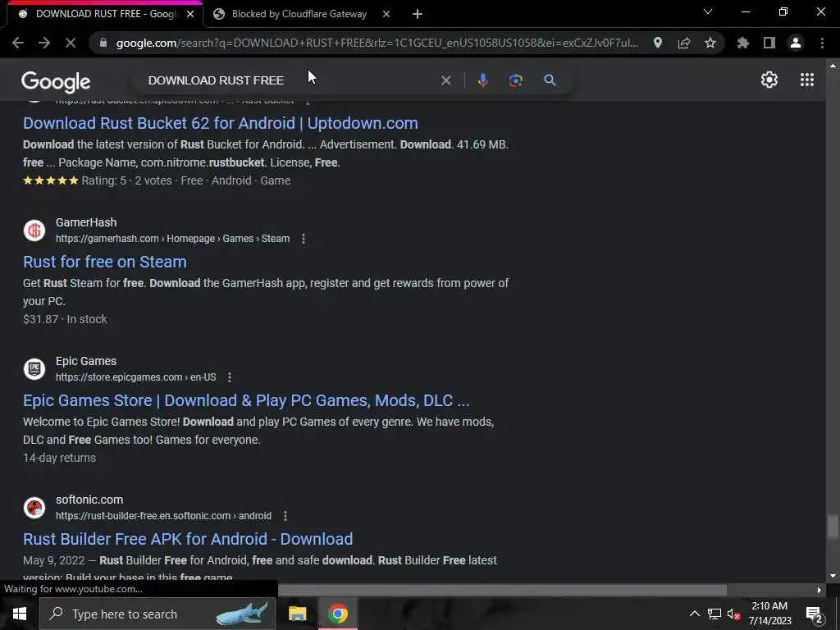840x630 pixels.
Task: Open the Extensions puzzle icon
Action: pyautogui.click(x=743, y=43)
